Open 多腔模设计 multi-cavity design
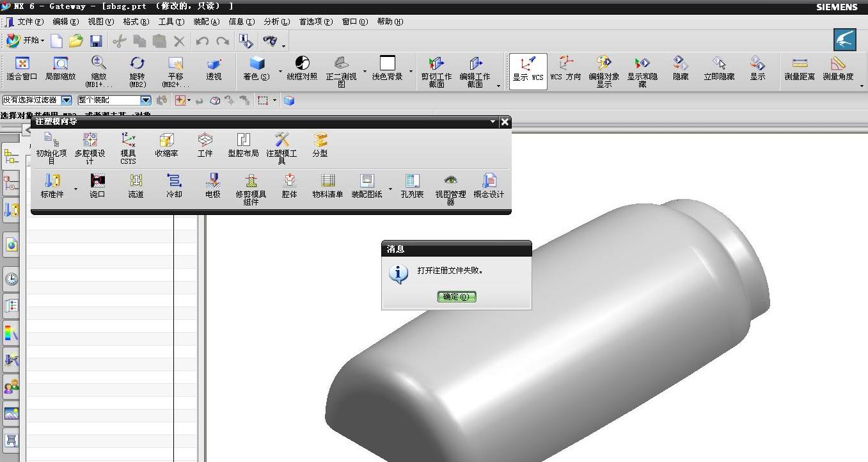 tap(90, 148)
